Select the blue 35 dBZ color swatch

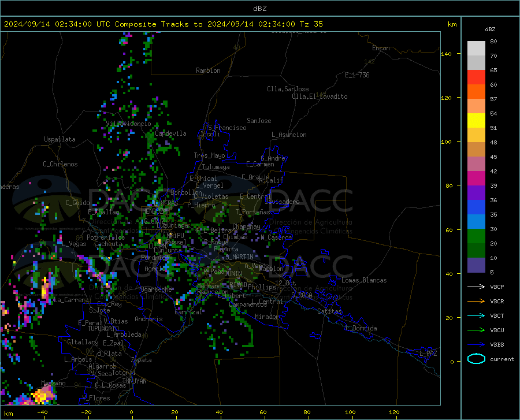476,207
